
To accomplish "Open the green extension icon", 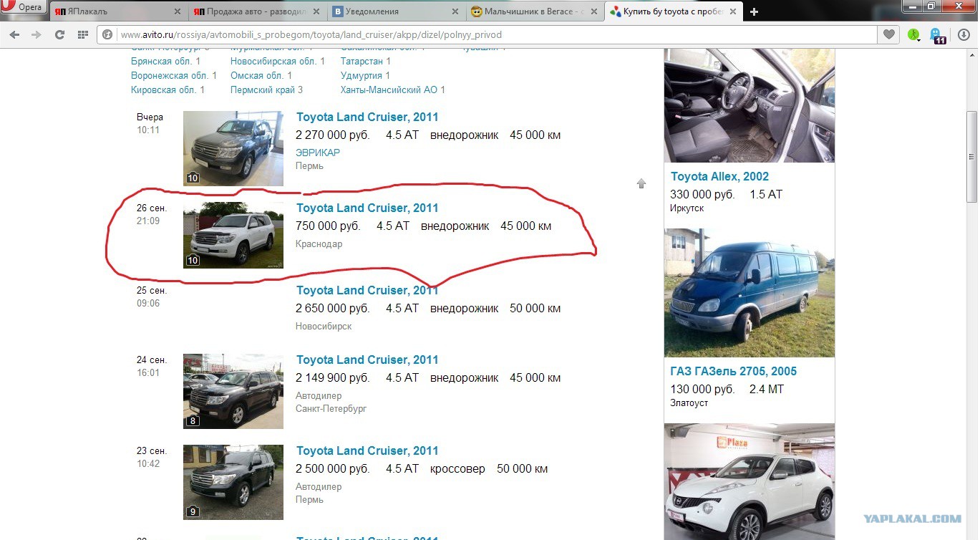I will pyautogui.click(x=913, y=34).
